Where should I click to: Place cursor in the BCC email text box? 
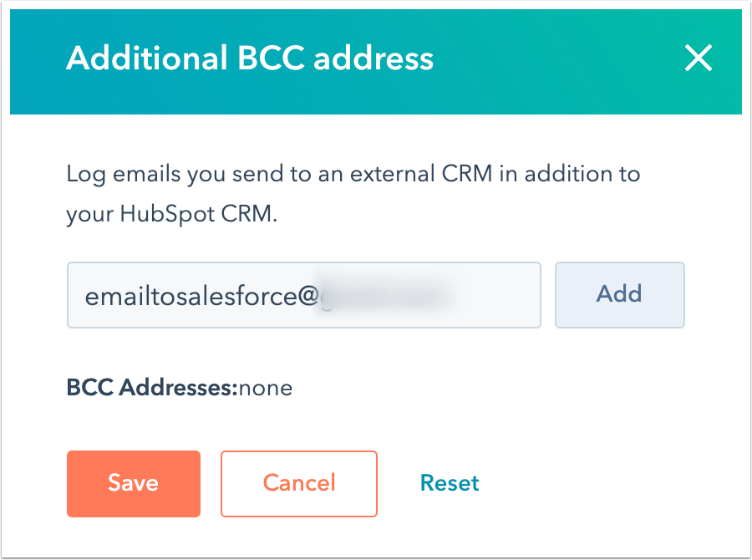click(x=304, y=295)
